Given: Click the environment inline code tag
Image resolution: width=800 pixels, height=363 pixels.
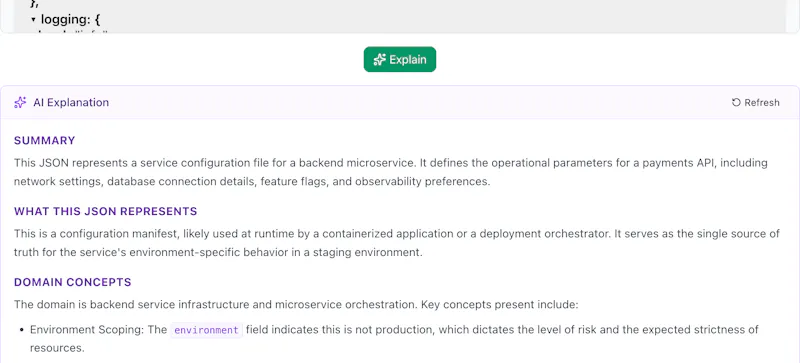Looking at the screenshot, I should coord(206,330).
